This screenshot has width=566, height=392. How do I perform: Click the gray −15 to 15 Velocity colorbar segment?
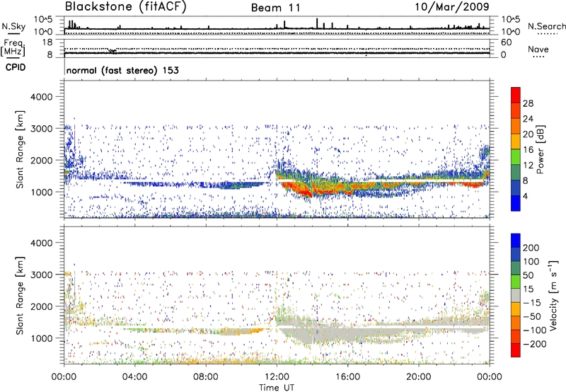[516, 295]
